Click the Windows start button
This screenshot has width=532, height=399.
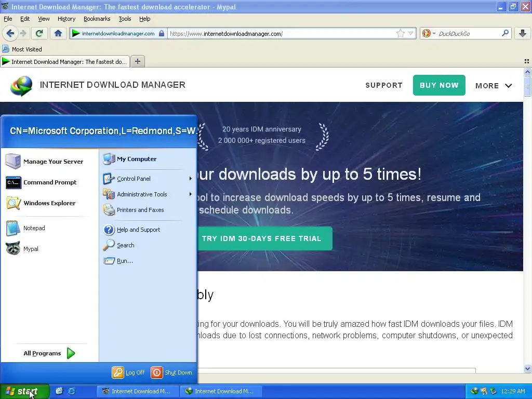click(x=24, y=391)
